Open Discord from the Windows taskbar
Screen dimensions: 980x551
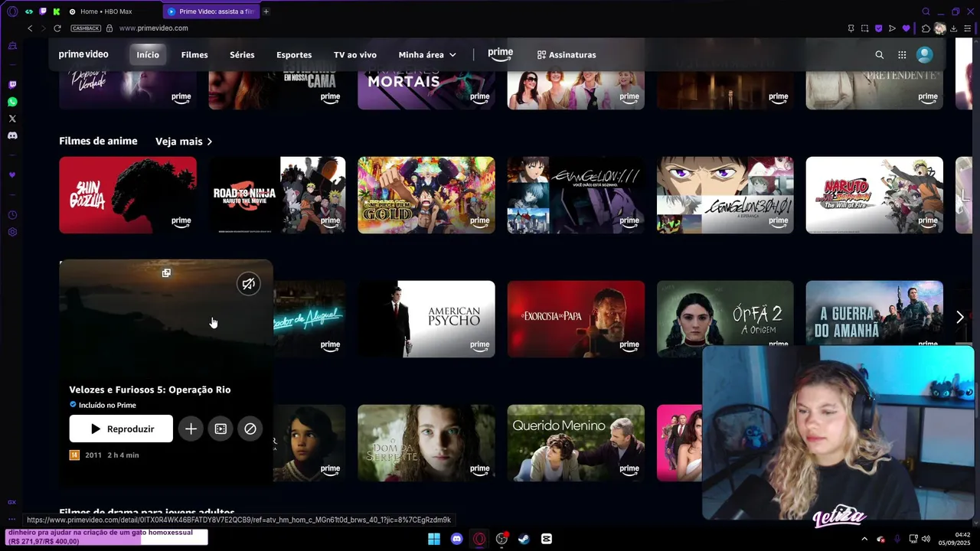tap(457, 539)
